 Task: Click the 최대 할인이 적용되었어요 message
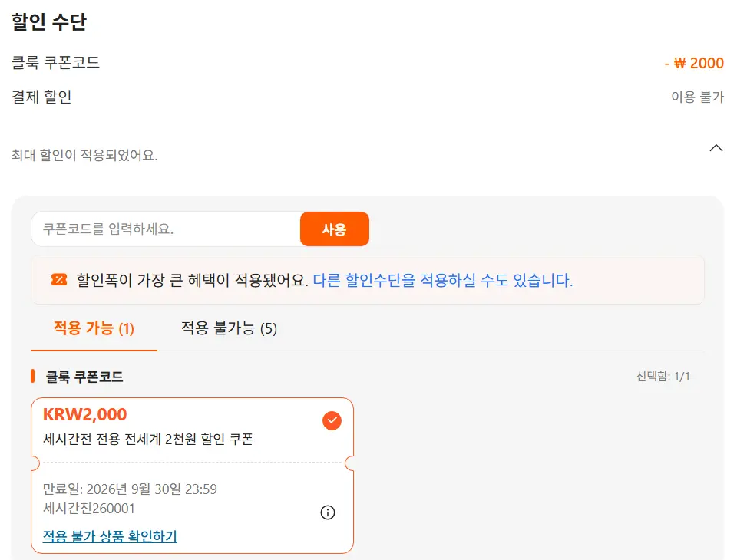tap(84, 155)
